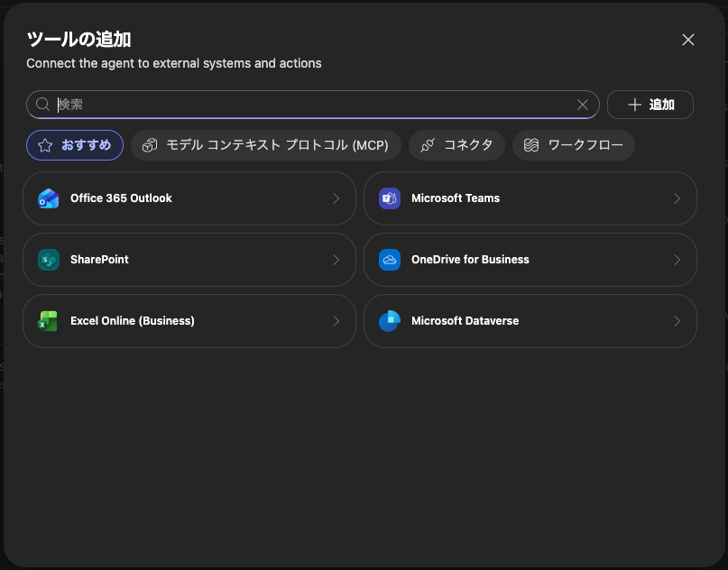Select the Office 365 Outlook label
The width and height of the screenshot is (728, 570).
pyautogui.click(x=121, y=198)
